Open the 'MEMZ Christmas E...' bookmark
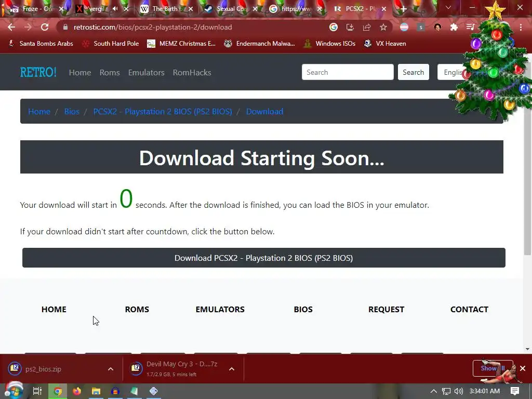Image resolution: width=532 pixels, height=399 pixels. [181, 44]
